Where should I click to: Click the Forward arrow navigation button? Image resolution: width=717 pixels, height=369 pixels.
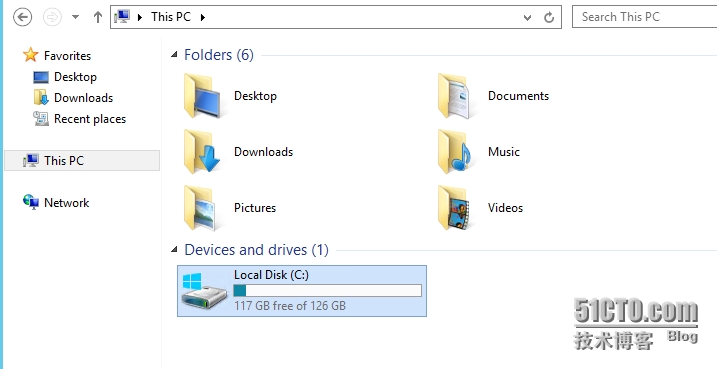coord(52,17)
